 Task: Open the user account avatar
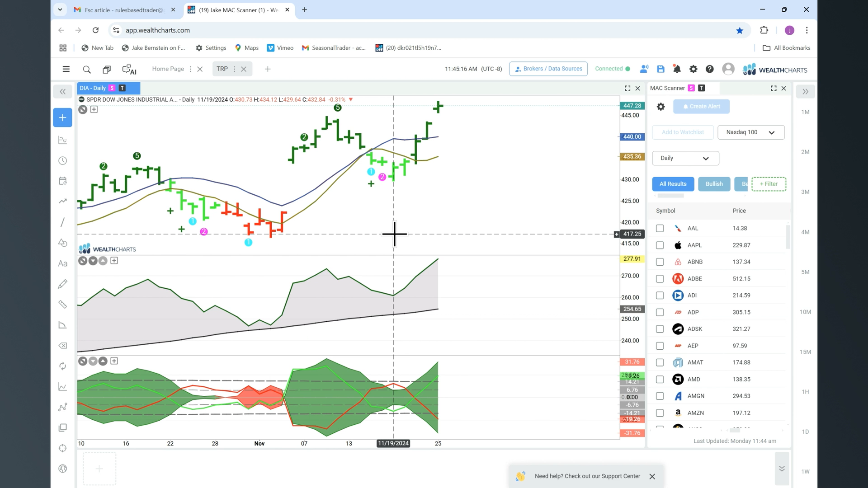(728, 69)
